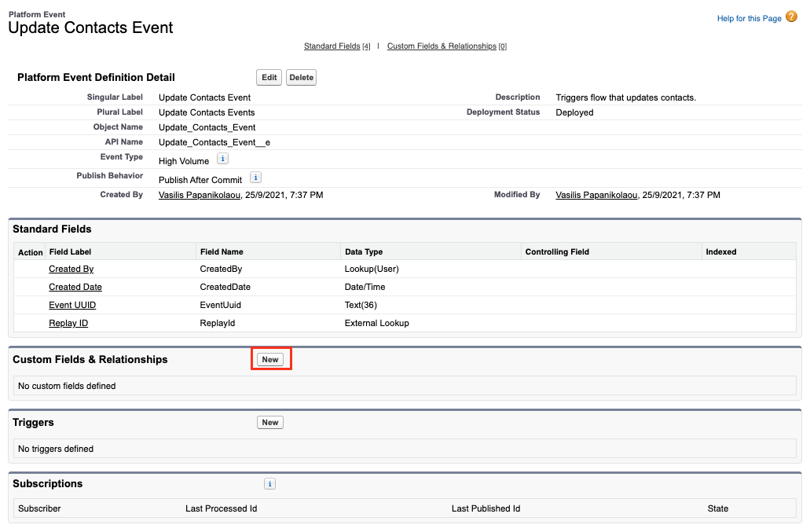Viewport: 810px width, 532px height.
Task: Click the Subscriber column header
Action: [39, 508]
